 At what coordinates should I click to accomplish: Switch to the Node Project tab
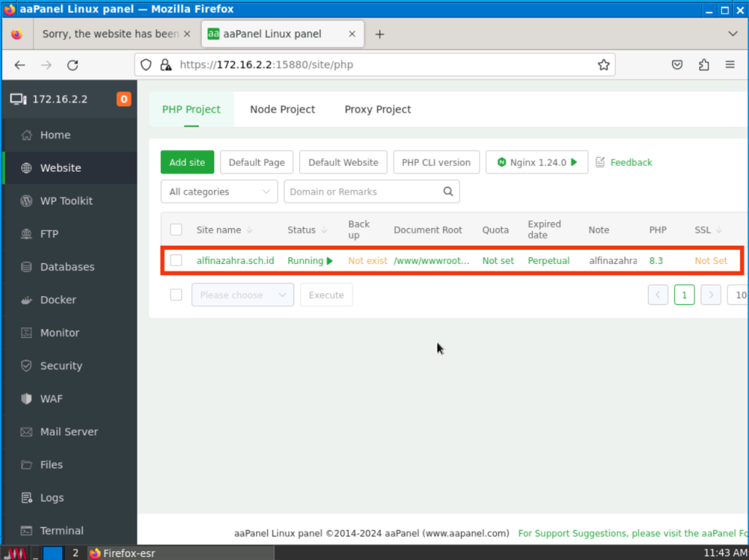(x=282, y=110)
